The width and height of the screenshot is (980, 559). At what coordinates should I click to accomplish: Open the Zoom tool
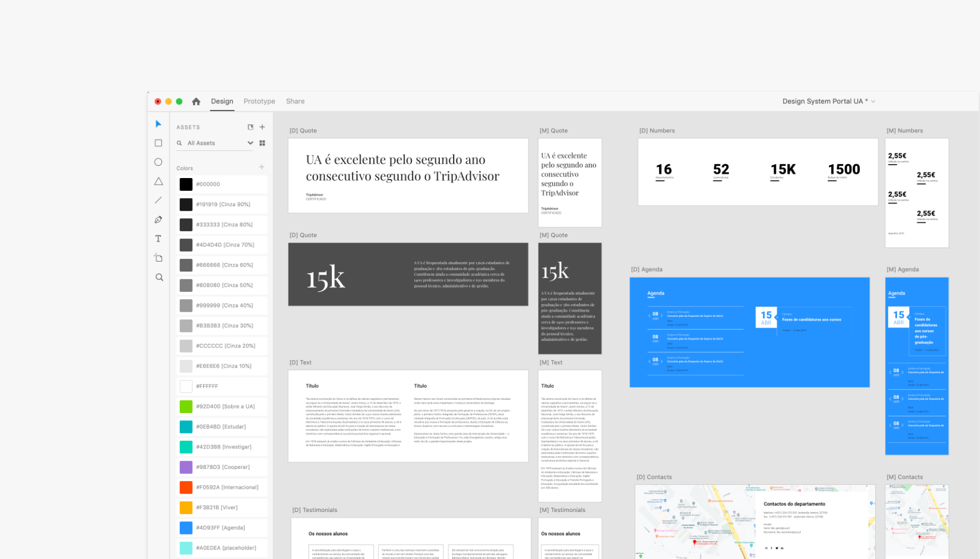pyautogui.click(x=158, y=277)
